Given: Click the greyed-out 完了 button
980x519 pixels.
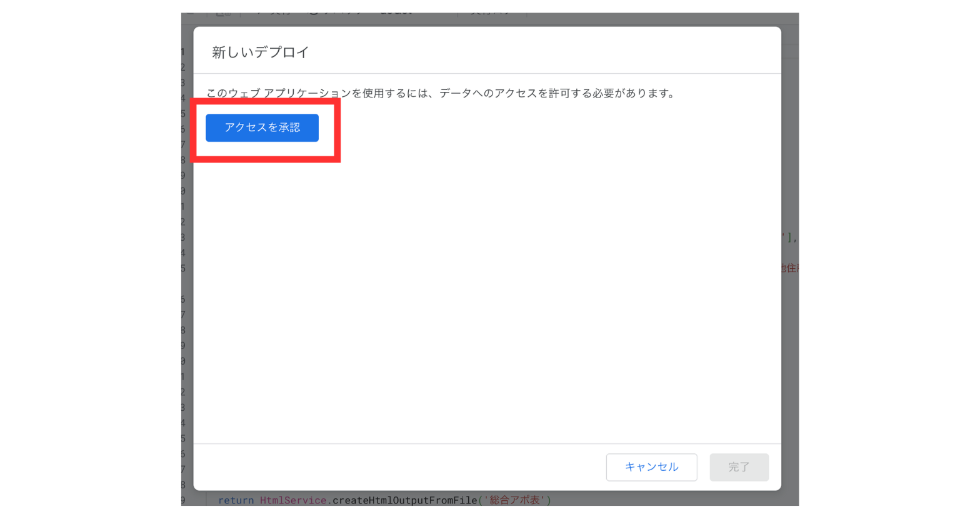Looking at the screenshot, I should [739, 467].
